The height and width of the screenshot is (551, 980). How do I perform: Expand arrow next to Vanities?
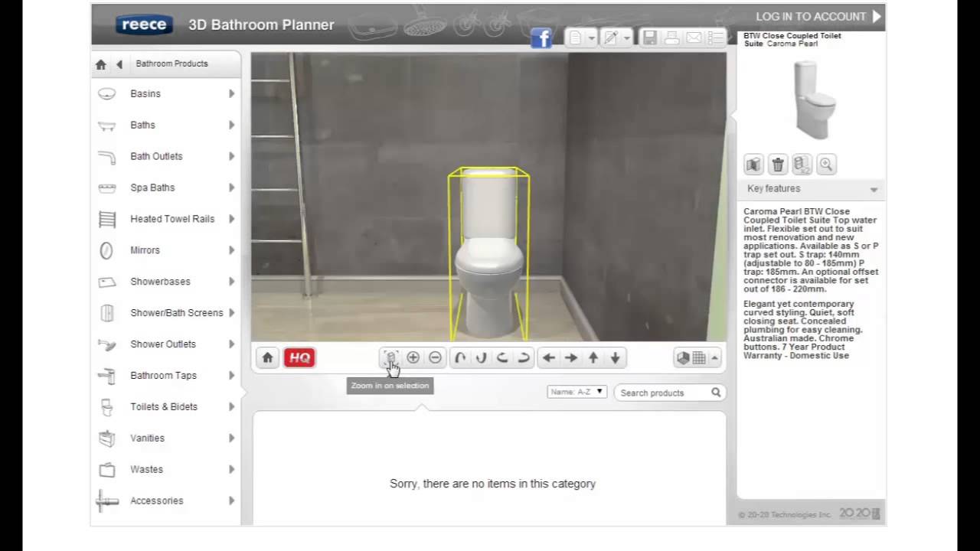point(231,439)
